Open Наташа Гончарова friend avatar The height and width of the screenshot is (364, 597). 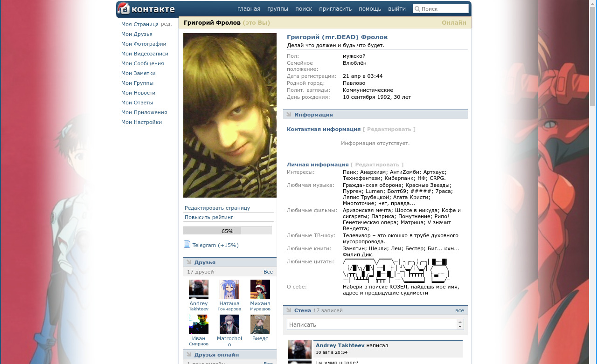229,289
